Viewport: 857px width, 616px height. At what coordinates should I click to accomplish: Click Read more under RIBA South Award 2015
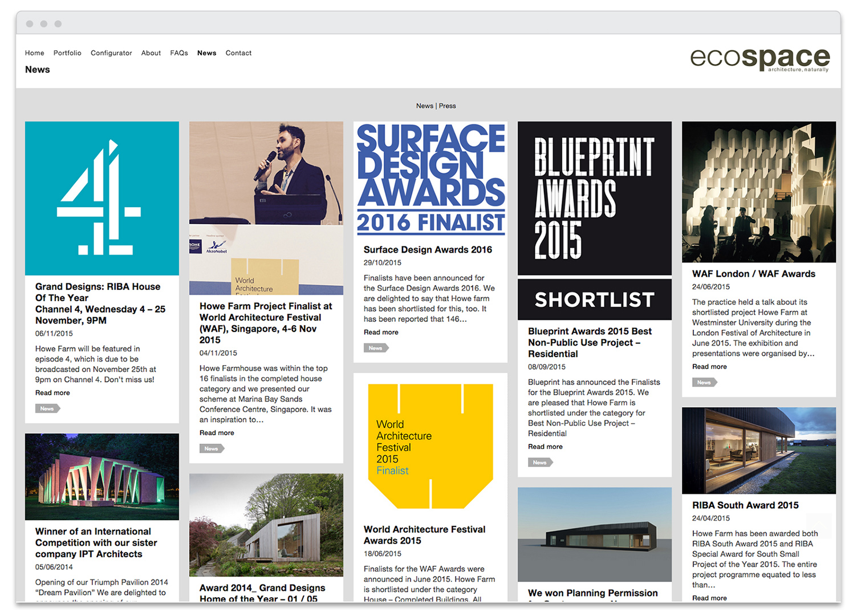point(709,598)
